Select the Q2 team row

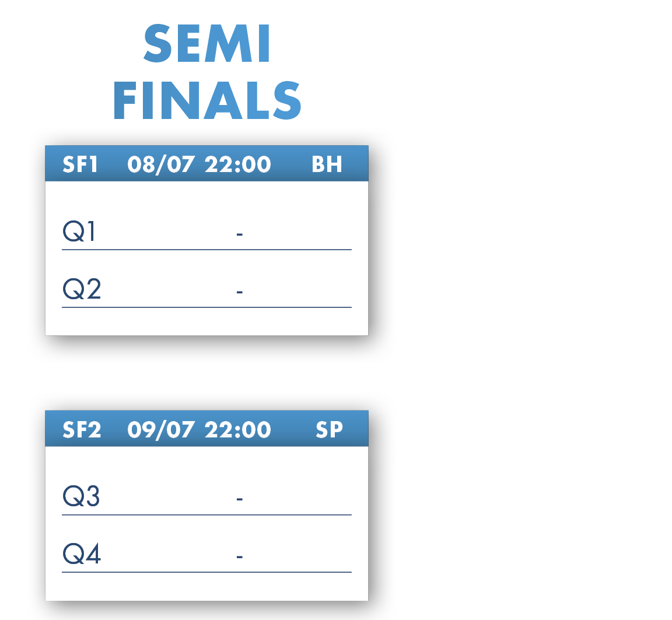206,289
